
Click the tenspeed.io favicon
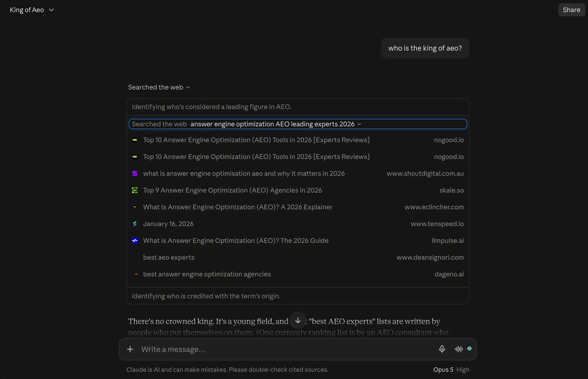click(135, 224)
